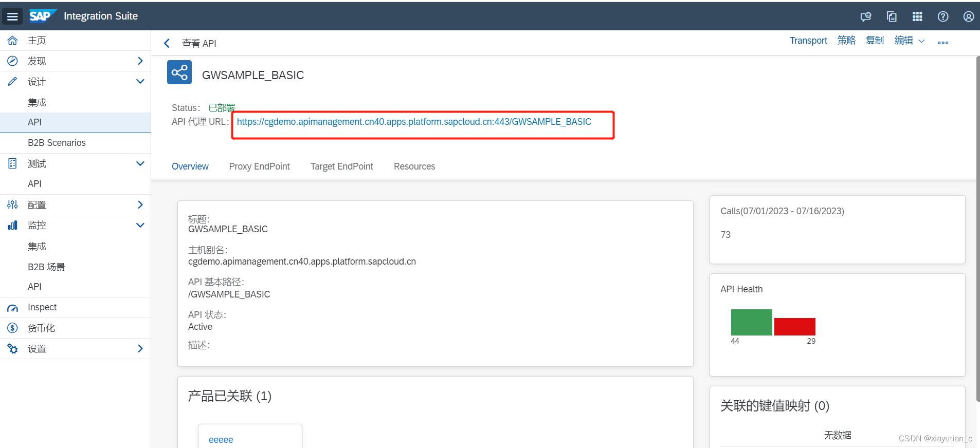Image resolution: width=980 pixels, height=448 pixels.
Task: Switch to the Proxy EndPoint tab
Action: point(260,166)
